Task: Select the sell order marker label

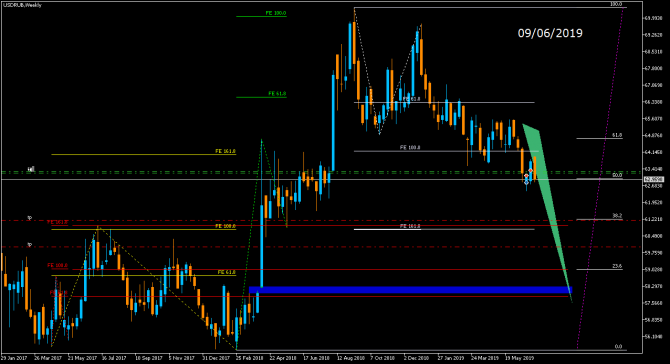Action: [30, 169]
